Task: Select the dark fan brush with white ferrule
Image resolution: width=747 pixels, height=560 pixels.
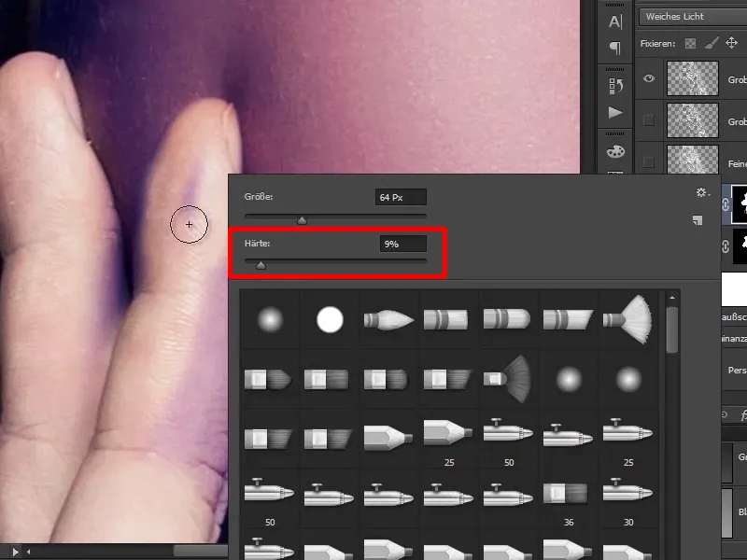Action: [508, 379]
